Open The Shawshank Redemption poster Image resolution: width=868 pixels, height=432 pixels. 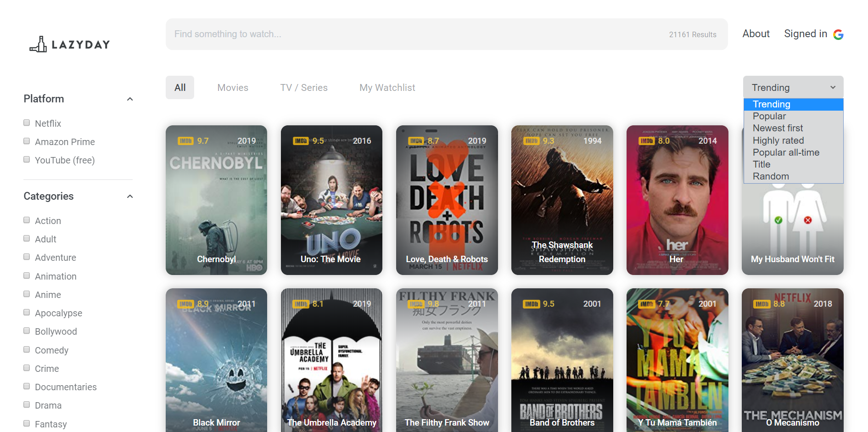[x=562, y=200]
